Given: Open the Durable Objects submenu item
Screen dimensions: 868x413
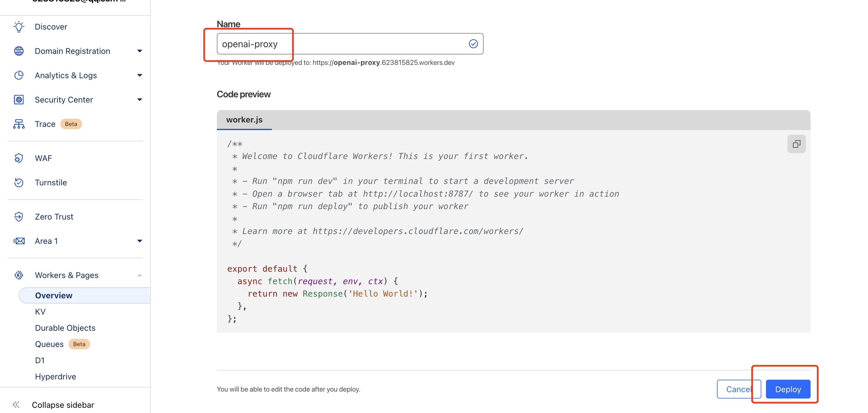Looking at the screenshot, I should [65, 328].
